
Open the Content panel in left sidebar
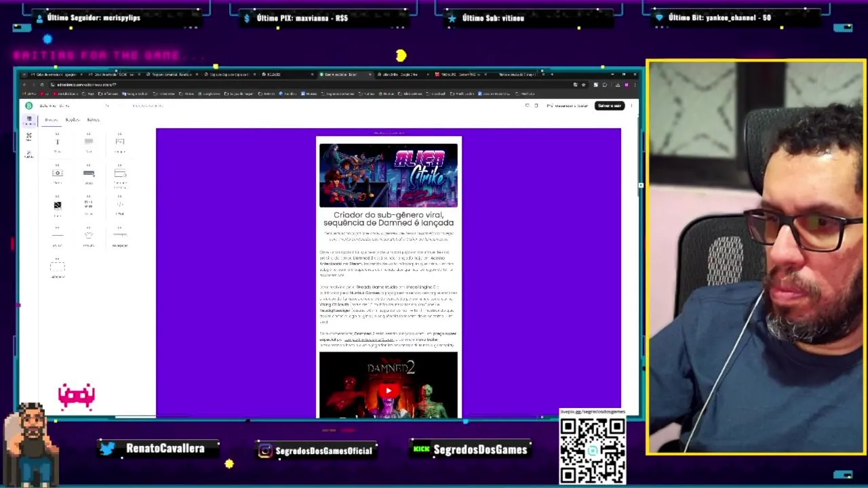[29, 120]
